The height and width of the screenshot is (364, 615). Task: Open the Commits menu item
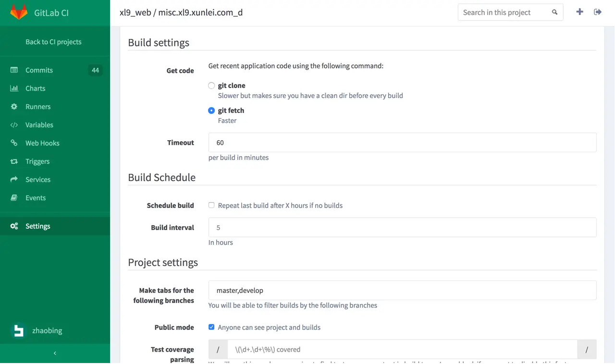click(x=39, y=70)
